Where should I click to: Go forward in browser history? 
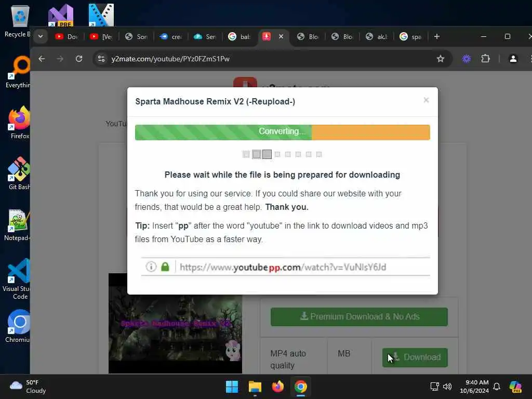click(60, 59)
